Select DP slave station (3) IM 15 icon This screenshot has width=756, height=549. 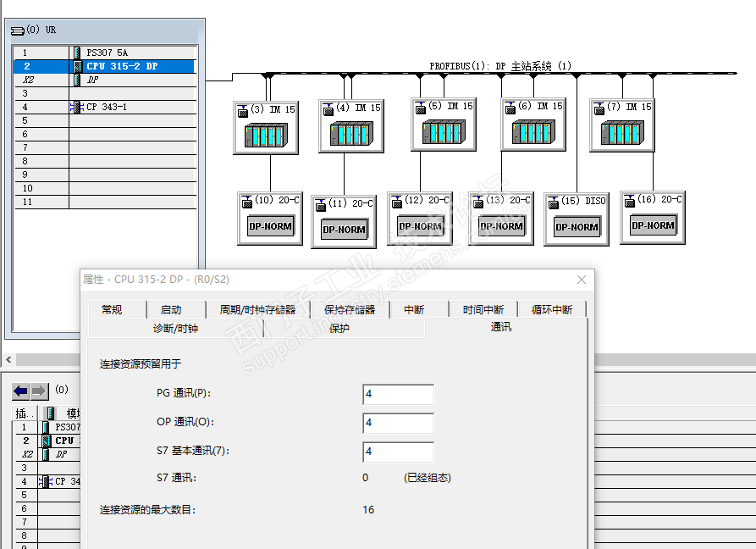(266, 128)
